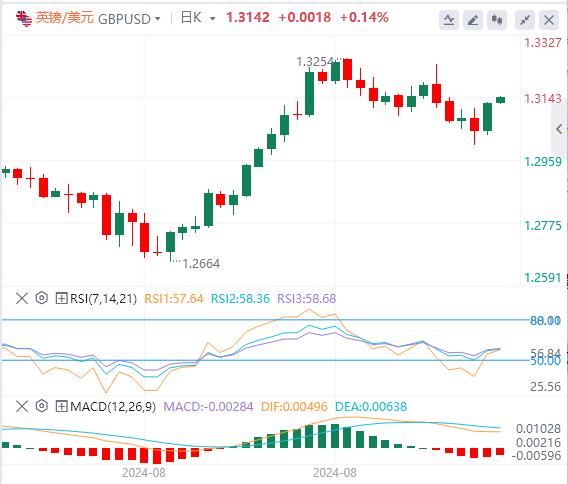Open RSI indicator settings
This screenshot has height=484, width=568.
[42, 298]
